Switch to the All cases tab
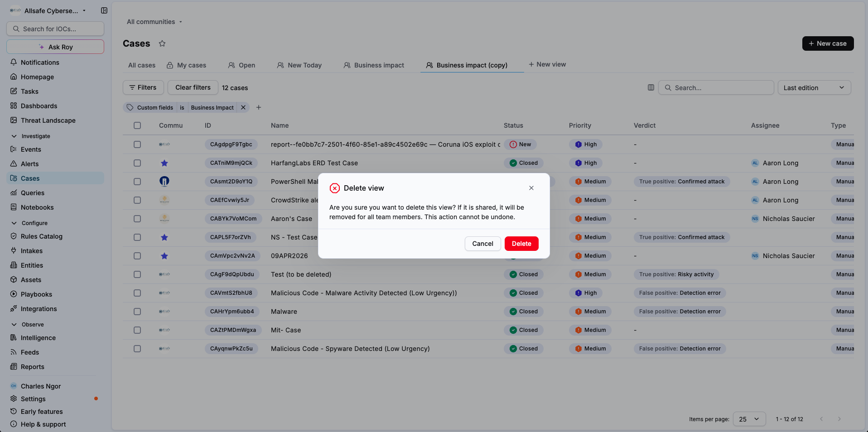This screenshot has height=432, width=868. [x=142, y=65]
